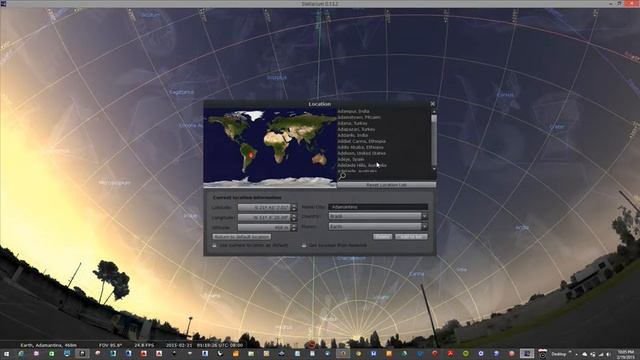The height and width of the screenshot is (360, 640).
Task: Click the Reset Location List button
Action: tap(387, 185)
